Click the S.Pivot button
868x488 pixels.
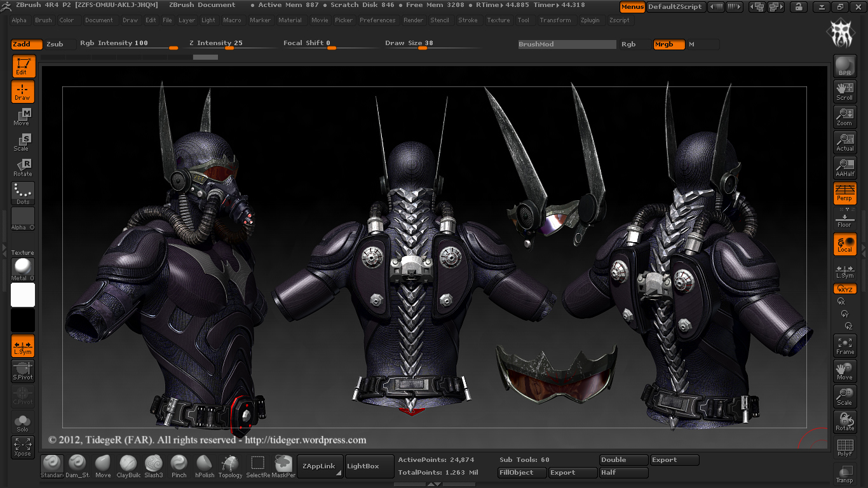point(23,371)
